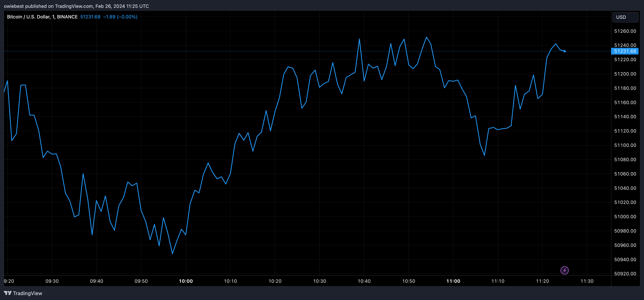
Task: Click the publisher line owiebest published on TradingView.com
Action: [76, 6]
